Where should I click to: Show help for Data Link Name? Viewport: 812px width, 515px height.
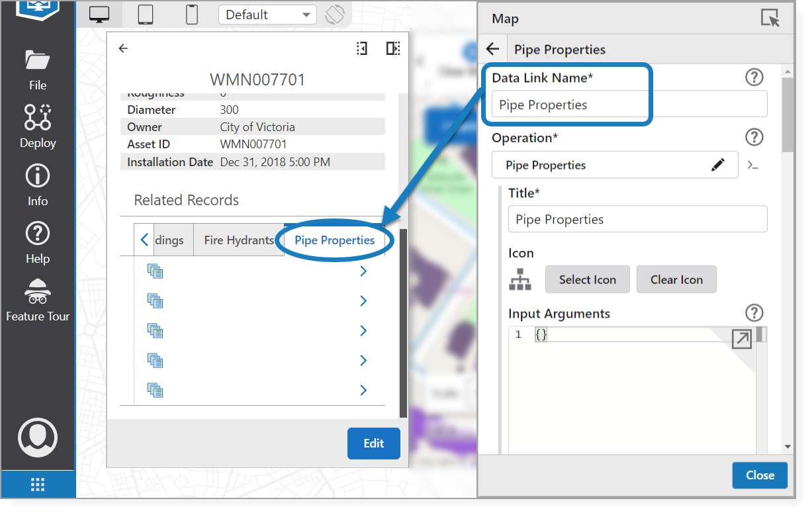754,77
